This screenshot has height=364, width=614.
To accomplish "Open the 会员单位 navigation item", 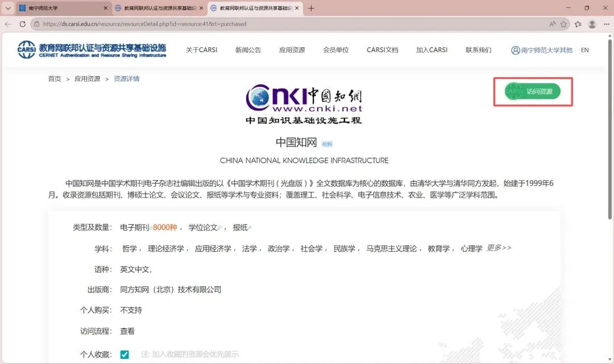I will click(335, 50).
